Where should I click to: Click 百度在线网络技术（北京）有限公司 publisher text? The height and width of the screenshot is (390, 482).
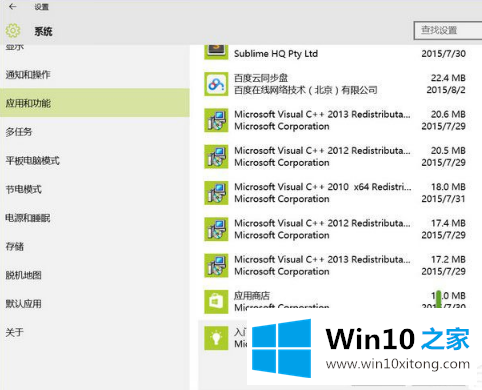[306, 90]
